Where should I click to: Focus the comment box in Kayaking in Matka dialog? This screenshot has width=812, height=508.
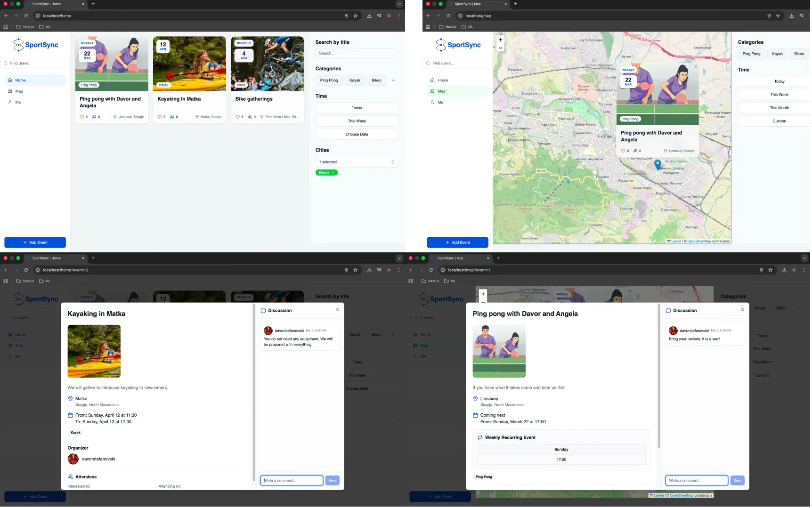point(292,481)
